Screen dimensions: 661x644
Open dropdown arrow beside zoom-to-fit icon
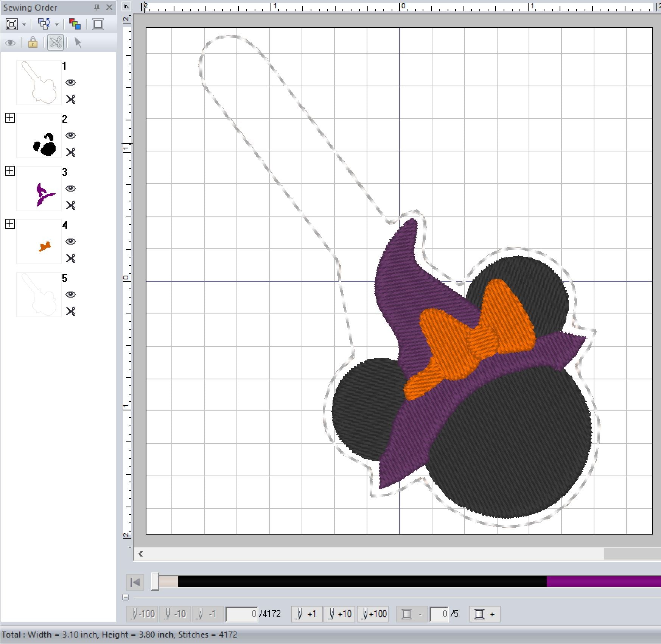(24, 25)
